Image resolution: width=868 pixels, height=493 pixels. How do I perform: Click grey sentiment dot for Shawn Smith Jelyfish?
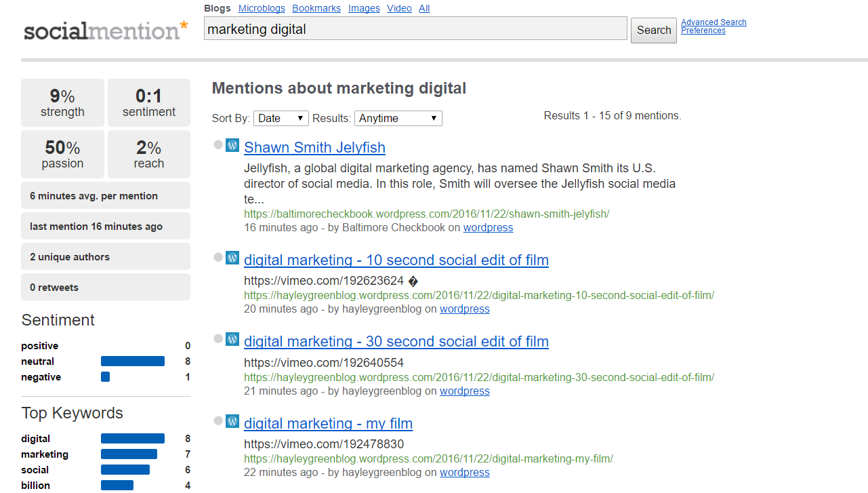(x=218, y=144)
